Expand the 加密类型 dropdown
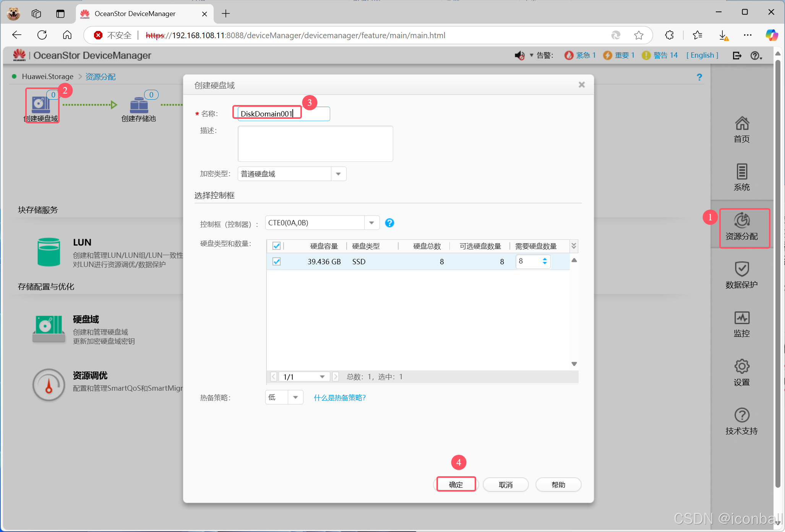The width and height of the screenshot is (785, 532). click(338, 174)
